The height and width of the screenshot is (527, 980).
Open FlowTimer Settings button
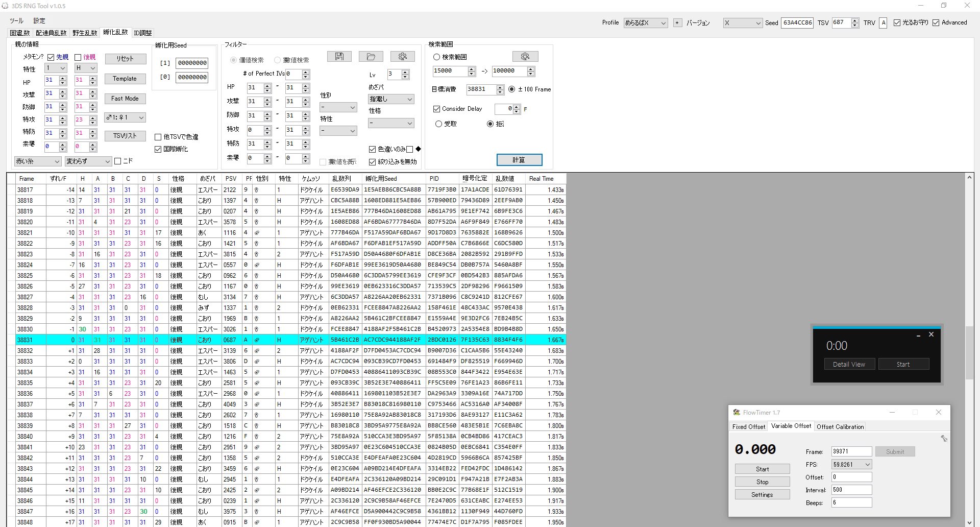click(763, 494)
